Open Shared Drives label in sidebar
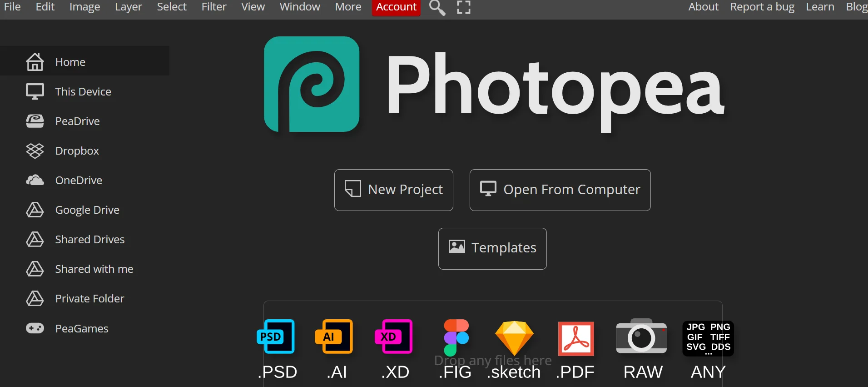868x387 pixels. point(90,240)
